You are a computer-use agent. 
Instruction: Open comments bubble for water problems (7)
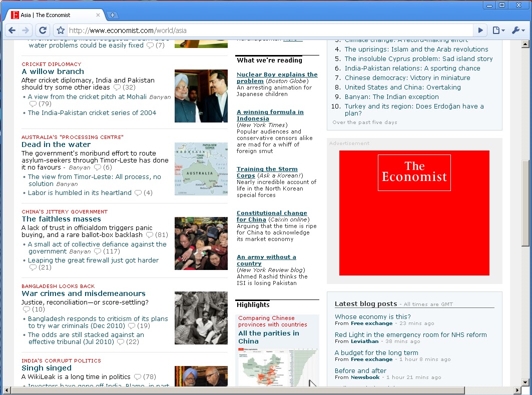tap(150, 45)
